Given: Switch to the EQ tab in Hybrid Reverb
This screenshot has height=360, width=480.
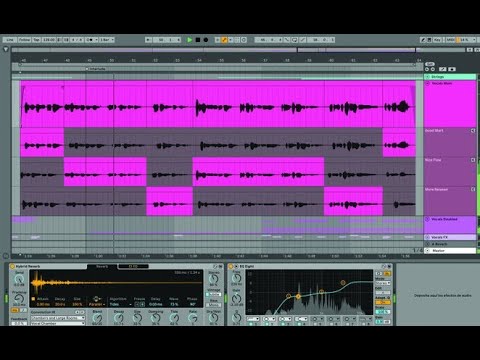Looking at the screenshot, I should click(x=133, y=266).
